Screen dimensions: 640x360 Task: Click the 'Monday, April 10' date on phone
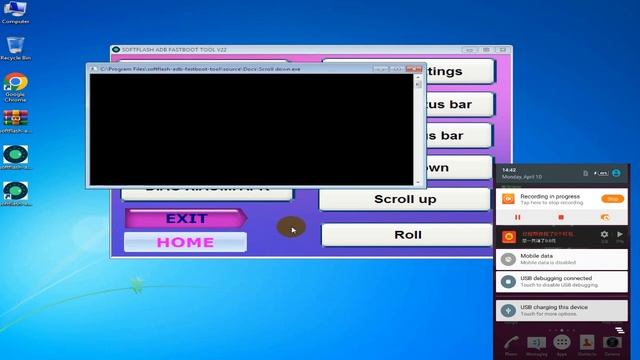pyautogui.click(x=522, y=177)
